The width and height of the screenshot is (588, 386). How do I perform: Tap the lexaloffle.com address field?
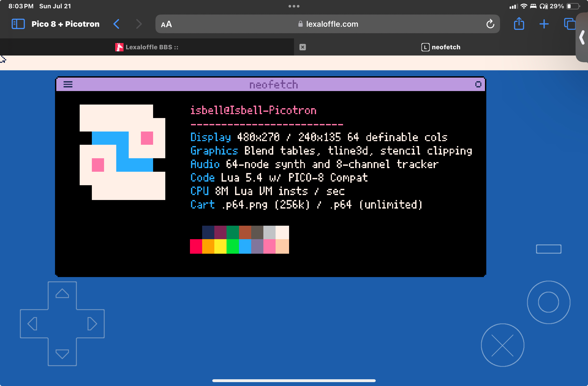click(328, 24)
